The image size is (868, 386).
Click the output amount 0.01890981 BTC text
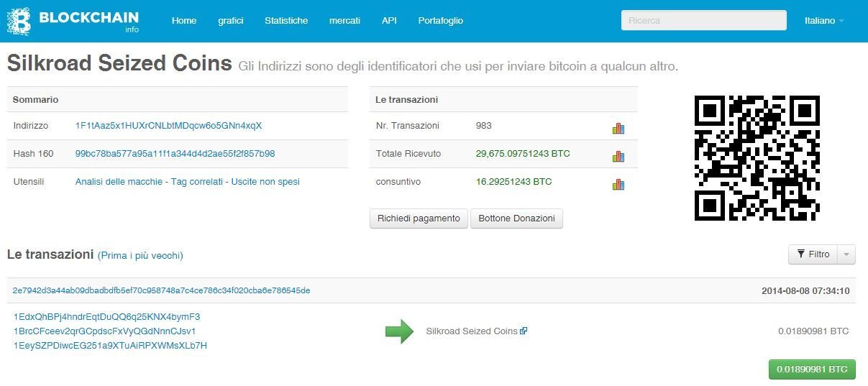tap(813, 331)
